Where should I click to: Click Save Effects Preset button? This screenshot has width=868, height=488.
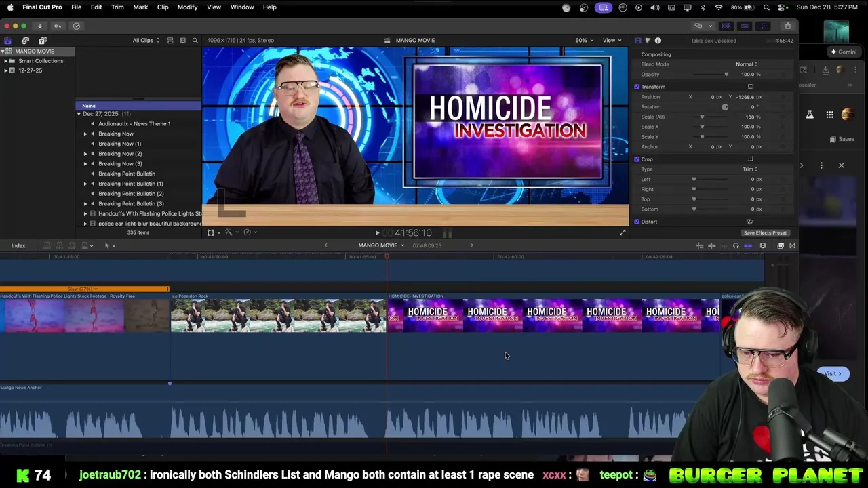(x=765, y=233)
